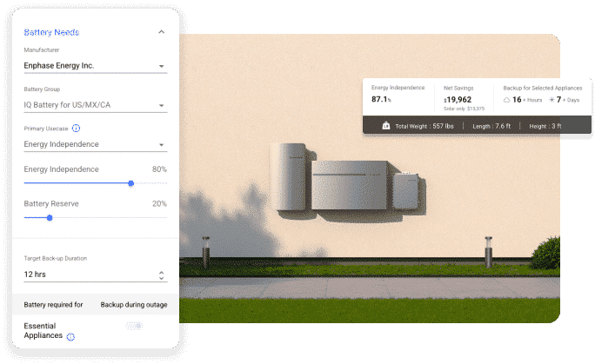The height and width of the screenshot is (364, 595).
Task: Open the Battery Group dropdown
Action: point(162,106)
